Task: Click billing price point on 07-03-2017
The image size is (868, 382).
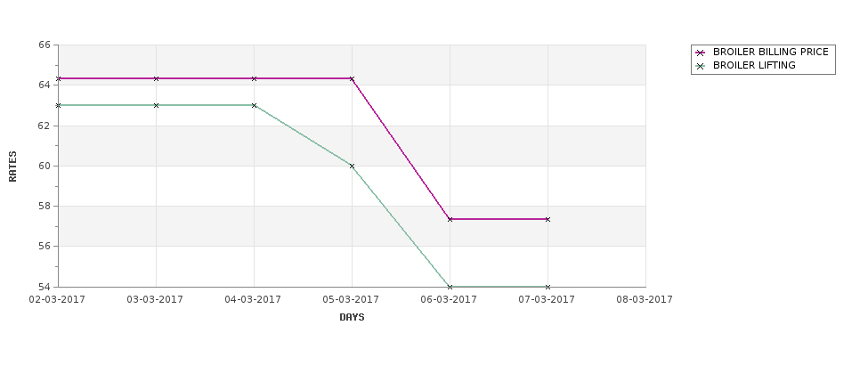Action: pyautogui.click(x=548, y=219)
